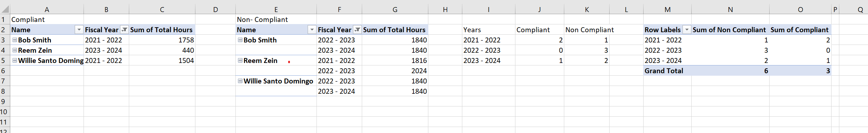Click 'Sum of Total Hours' header in column G
868x133 pixels.
(x=395, y=30)
